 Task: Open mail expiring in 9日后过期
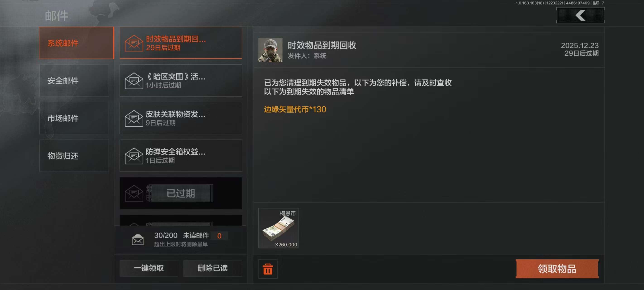pos(181,118)
